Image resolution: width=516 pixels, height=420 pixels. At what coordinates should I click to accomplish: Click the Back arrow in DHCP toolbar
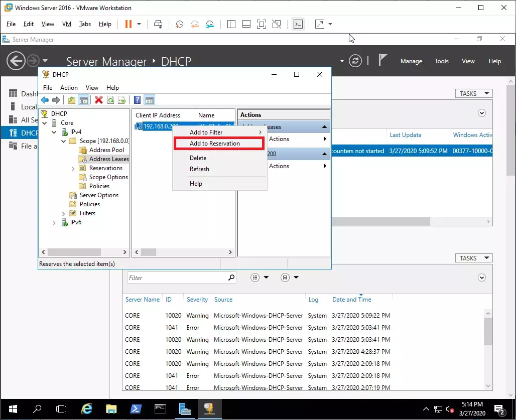[x=45, y=100]
